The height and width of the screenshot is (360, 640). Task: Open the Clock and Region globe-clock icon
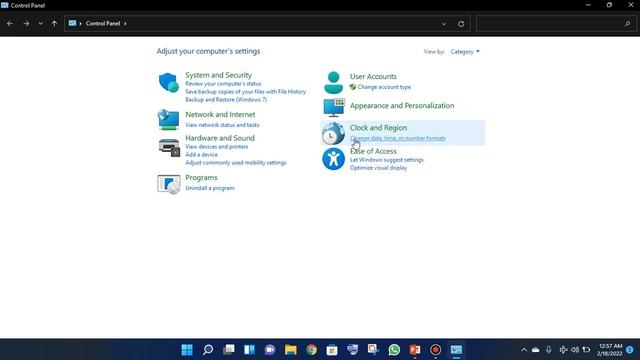pos(333,133)
